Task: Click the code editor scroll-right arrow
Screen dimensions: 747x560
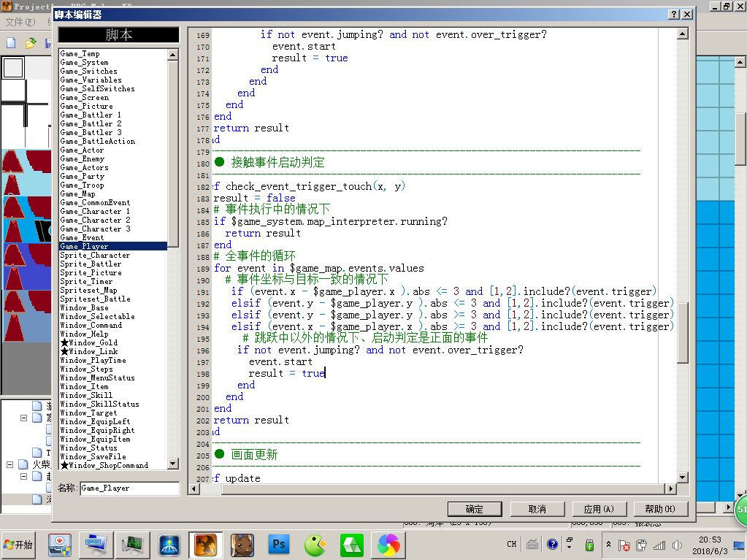Action: [x=670, y=488]
